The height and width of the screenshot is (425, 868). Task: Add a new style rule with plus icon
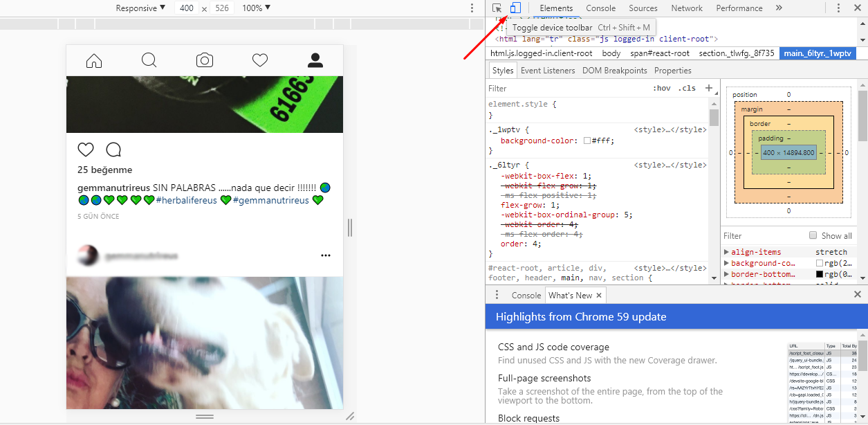[x=709, y=88]
